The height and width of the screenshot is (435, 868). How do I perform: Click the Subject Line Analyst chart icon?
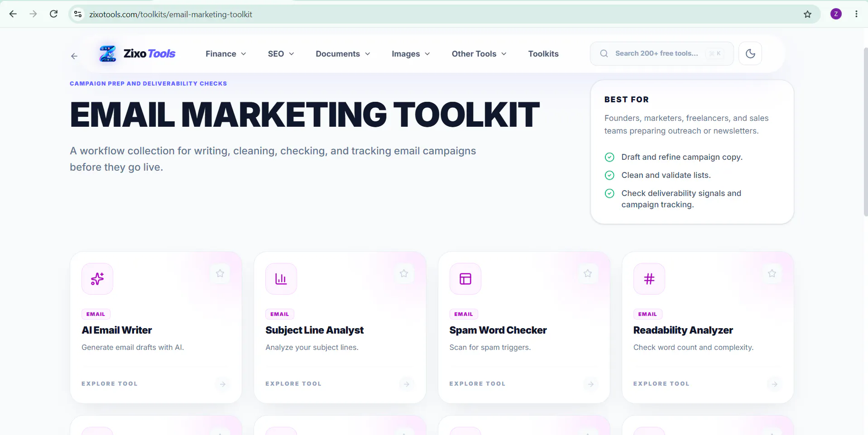[x=281, y=279]
